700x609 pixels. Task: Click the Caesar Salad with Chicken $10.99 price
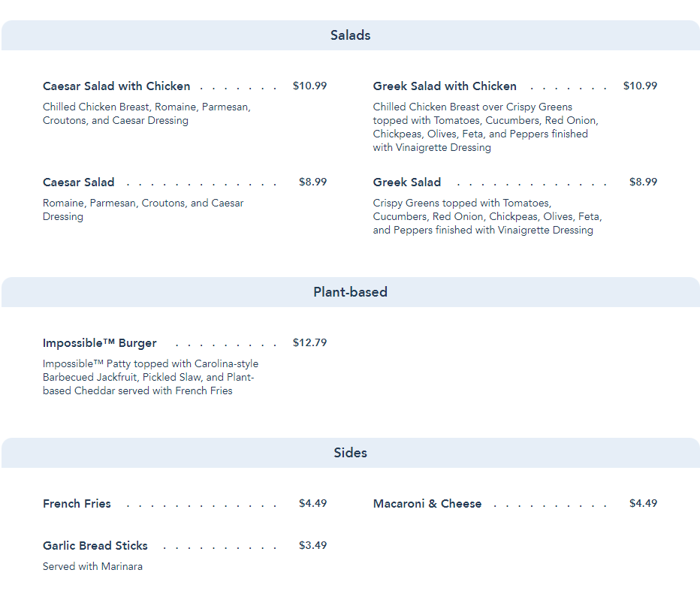(309, 86)
